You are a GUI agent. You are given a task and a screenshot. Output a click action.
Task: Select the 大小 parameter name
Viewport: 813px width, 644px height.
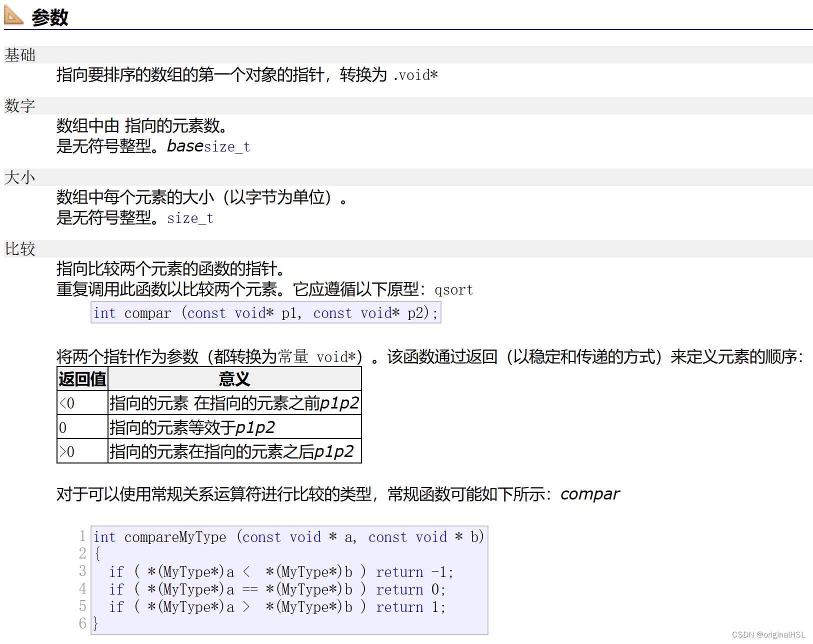click(20, 177)
